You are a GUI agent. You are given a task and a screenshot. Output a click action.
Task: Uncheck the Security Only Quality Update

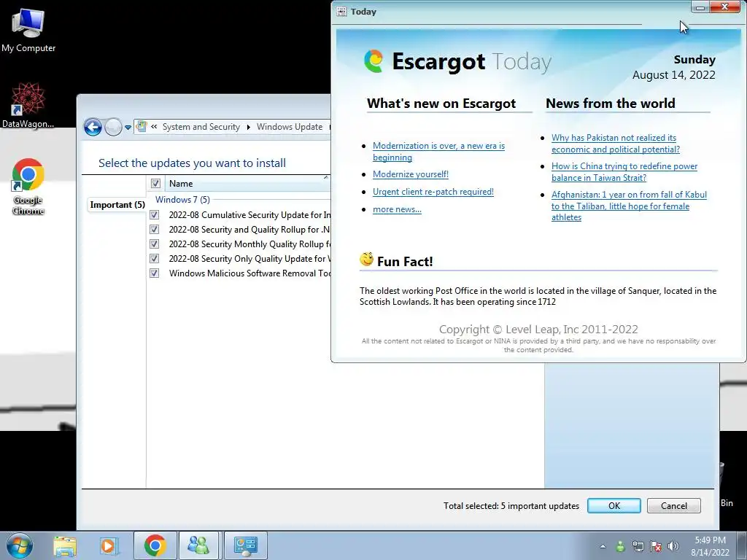pos(155,258)
